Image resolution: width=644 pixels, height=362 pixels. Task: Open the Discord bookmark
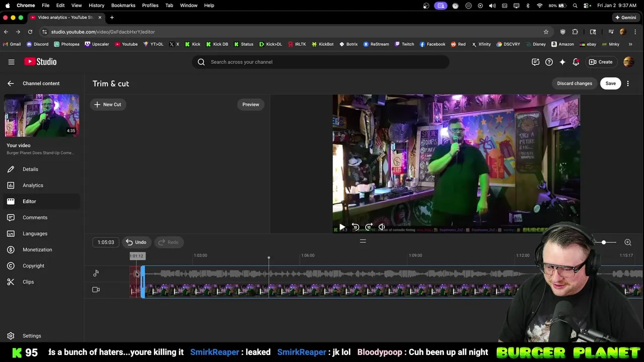(37, 44)
